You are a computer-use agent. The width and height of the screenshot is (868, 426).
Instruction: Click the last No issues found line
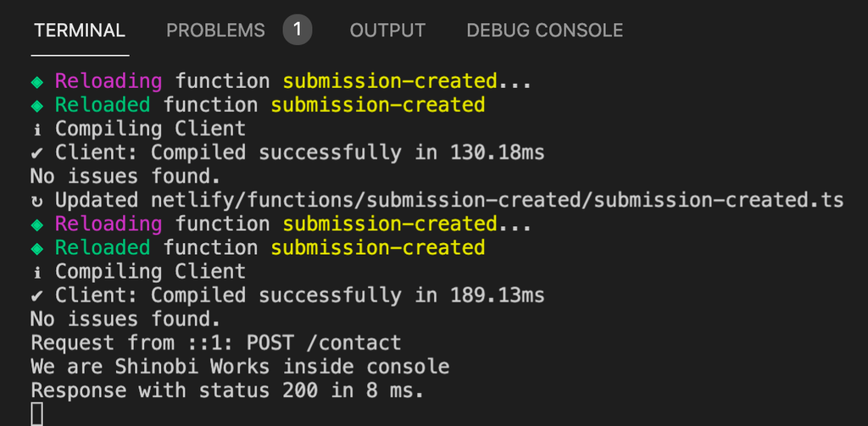[x=125, y=319]
